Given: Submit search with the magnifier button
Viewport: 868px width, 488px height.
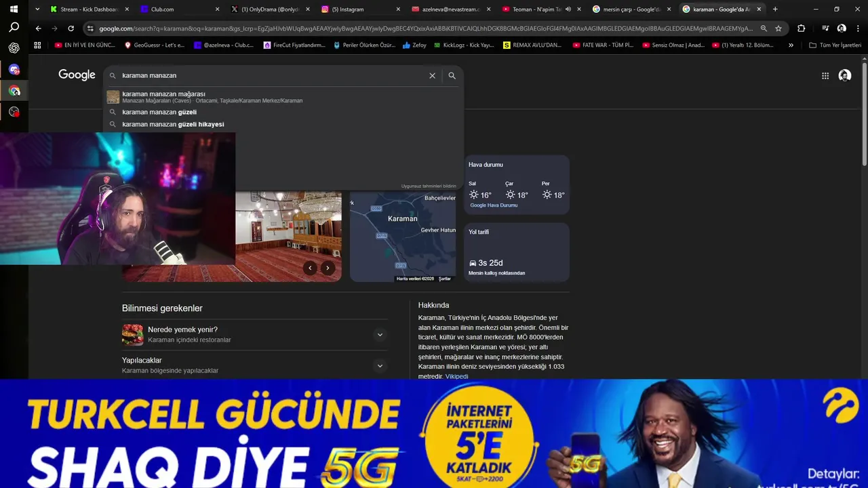Looking at the screenshot, I should tap(452, 75).
